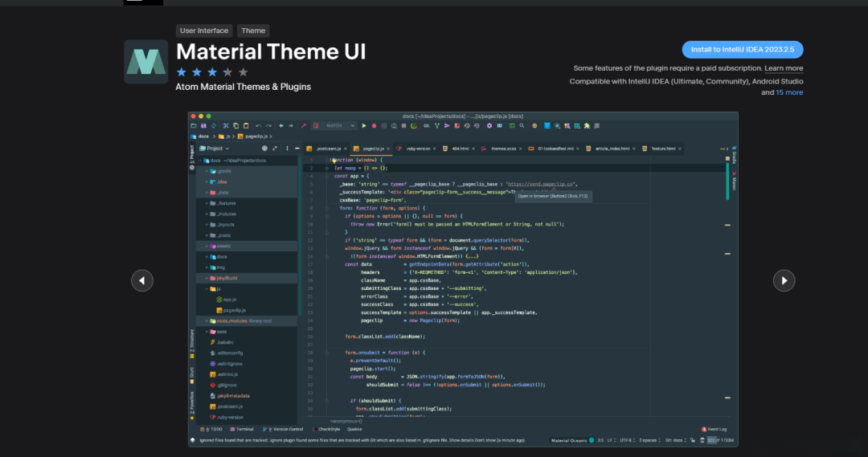Click the green Run icon in IDE toolbar
Image resolution: width=868 pixels, height=457 pixels.
(363, 125)
